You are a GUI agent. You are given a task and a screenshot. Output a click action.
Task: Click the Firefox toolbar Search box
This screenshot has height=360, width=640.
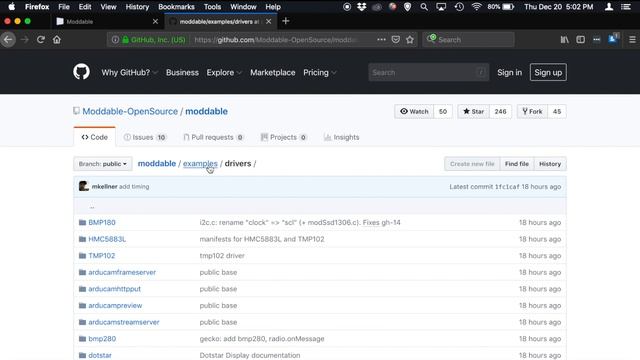tap(469, 40)
